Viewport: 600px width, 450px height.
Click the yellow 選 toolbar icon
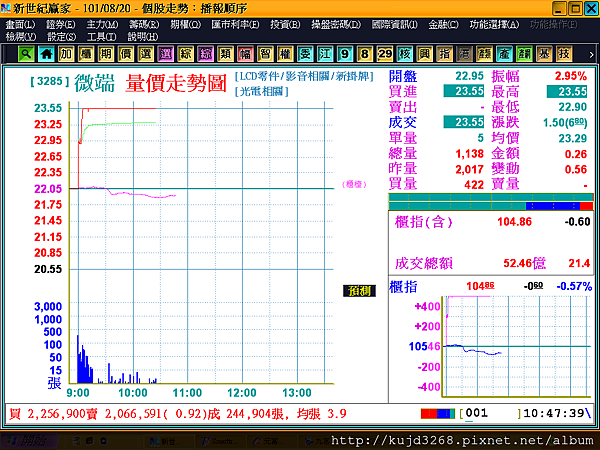pyautogui.click(x=146, y=54)
